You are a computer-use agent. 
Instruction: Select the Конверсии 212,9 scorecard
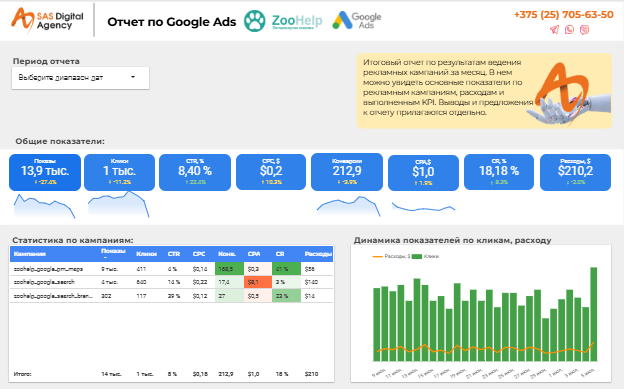click(347, 172)
